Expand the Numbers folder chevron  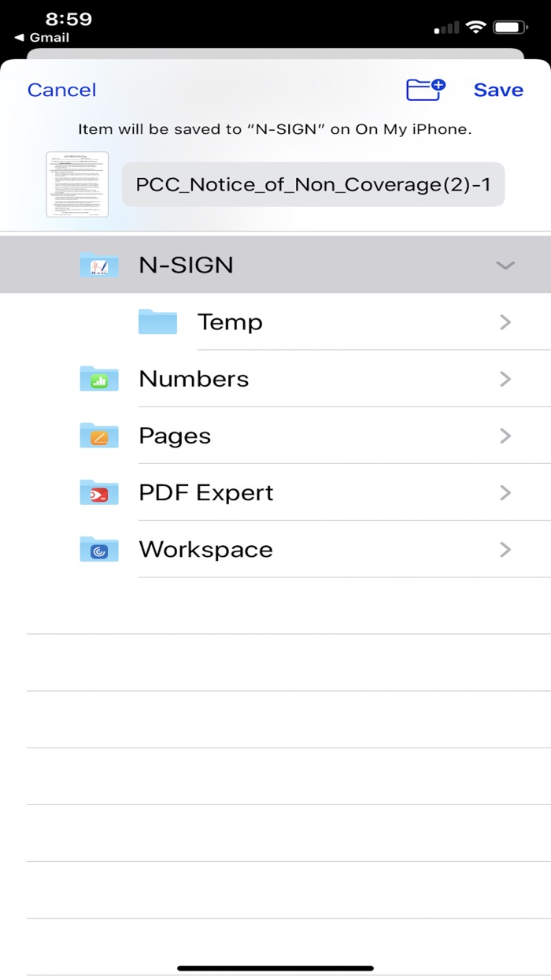tap(505, 379)
